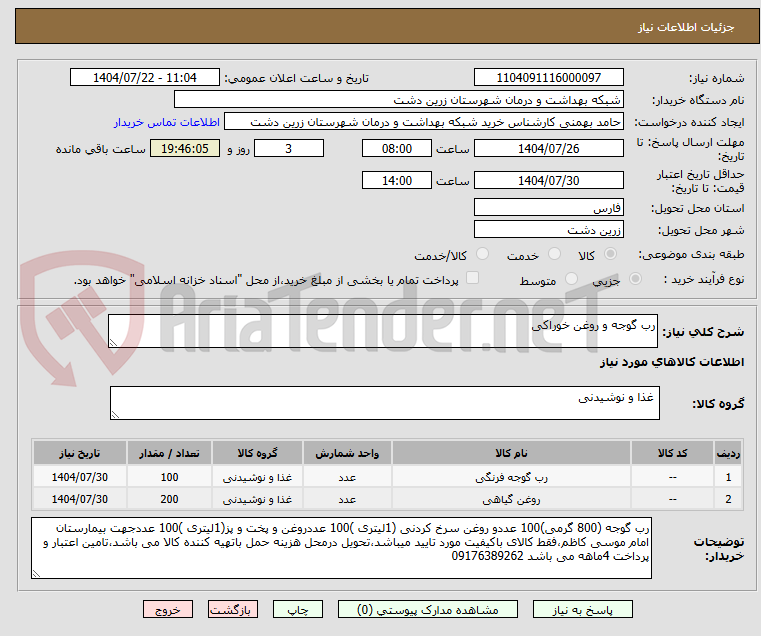Click the resize handle of buyer notes box
This screenshot has width=761, height=636.
pyautogui.click(x=36, y=573)
